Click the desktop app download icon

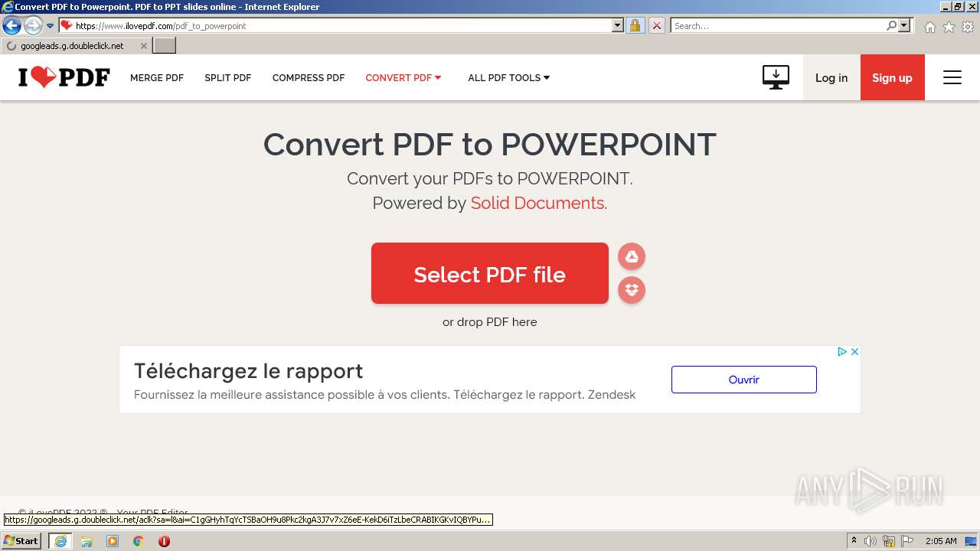[776, 77]
